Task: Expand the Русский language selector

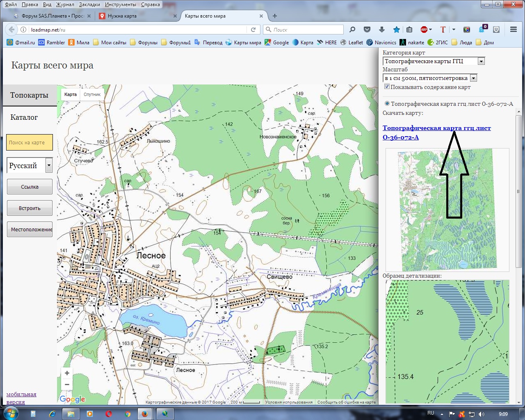Action: (x=49, y=166)
